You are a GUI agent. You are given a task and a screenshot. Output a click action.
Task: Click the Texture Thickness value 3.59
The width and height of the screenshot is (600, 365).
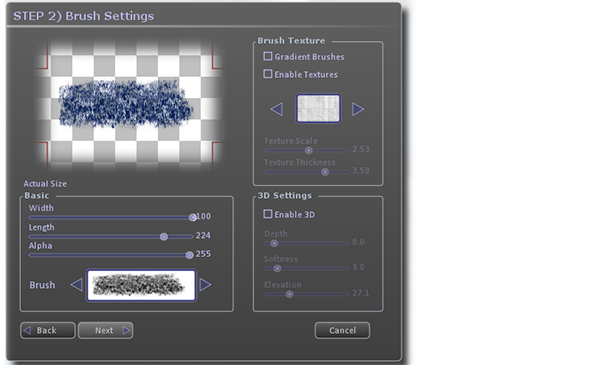pyautogui.click(x=361, y=170)
